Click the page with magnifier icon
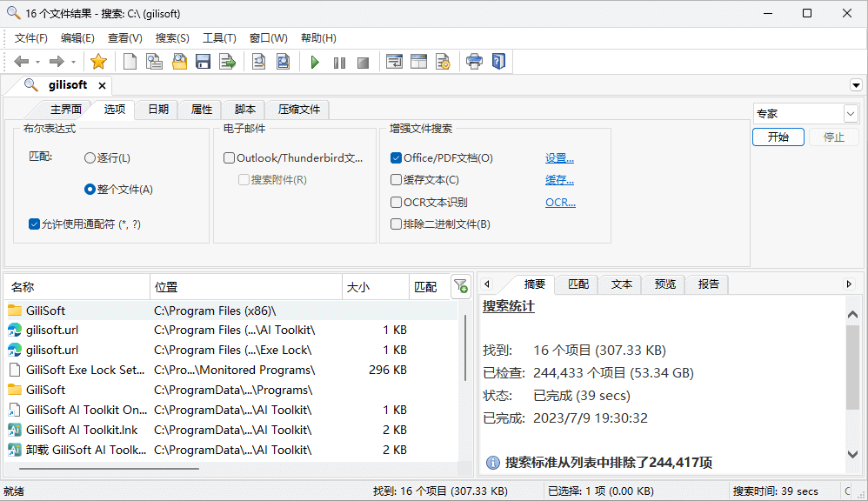The width and height of the screenshot is (868, 501). [258, 62]
